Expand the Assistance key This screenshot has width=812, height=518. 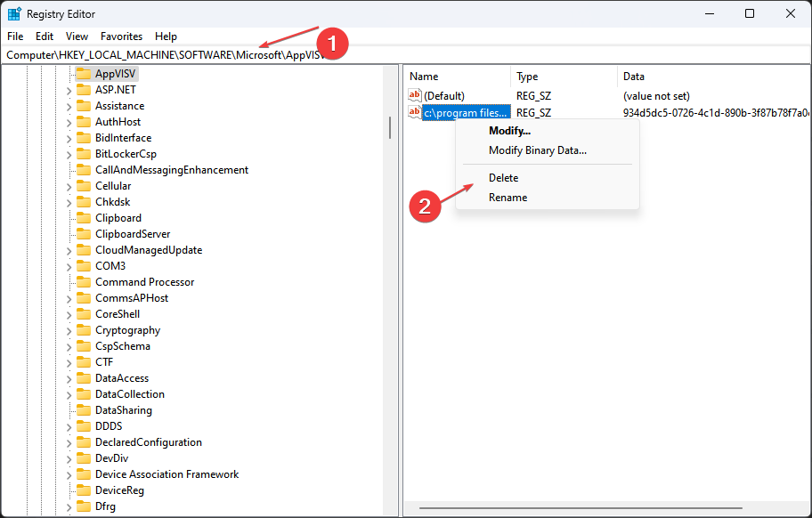coord(69,107)
